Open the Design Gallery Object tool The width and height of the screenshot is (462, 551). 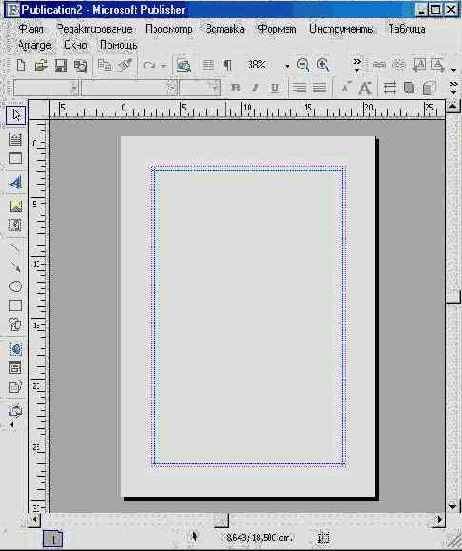tap(15, 410)
